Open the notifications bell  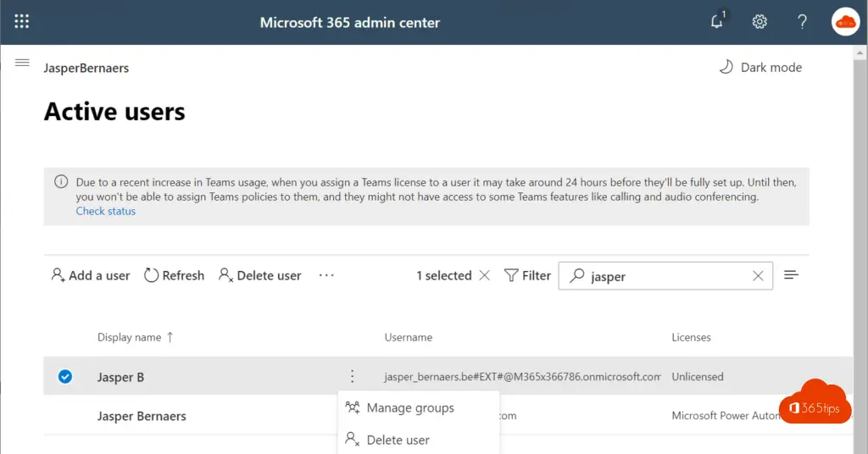(718, 22)
